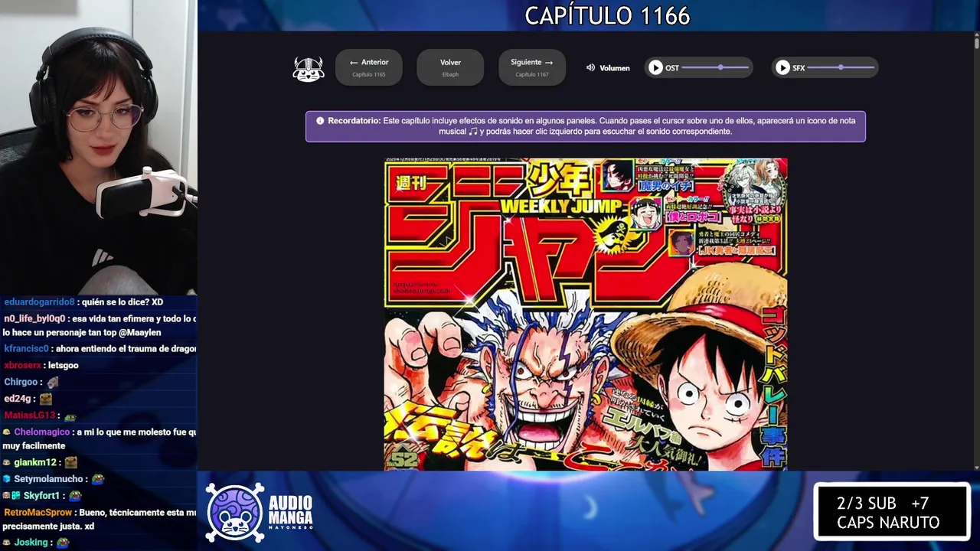Play the OST audio track

[655, 67]
